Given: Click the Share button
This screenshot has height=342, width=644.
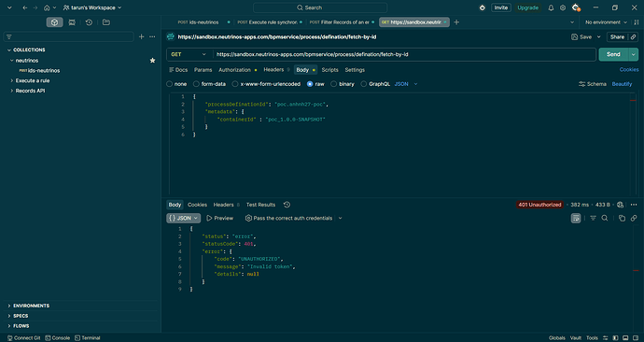Looking at the screenshot, I should 617,36.
